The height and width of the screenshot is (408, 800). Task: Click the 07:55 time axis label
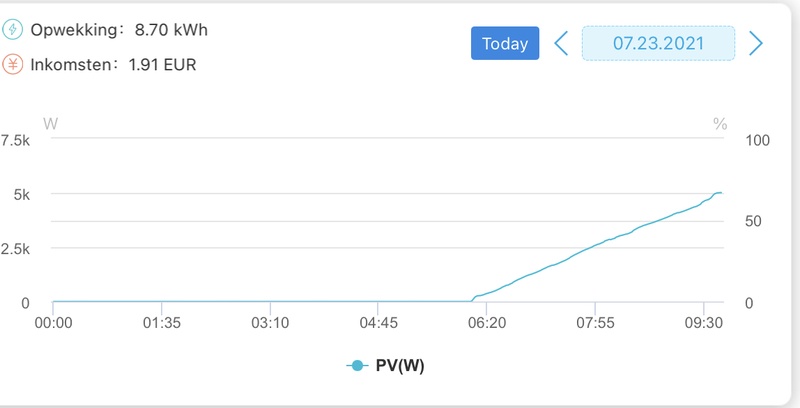594,323
